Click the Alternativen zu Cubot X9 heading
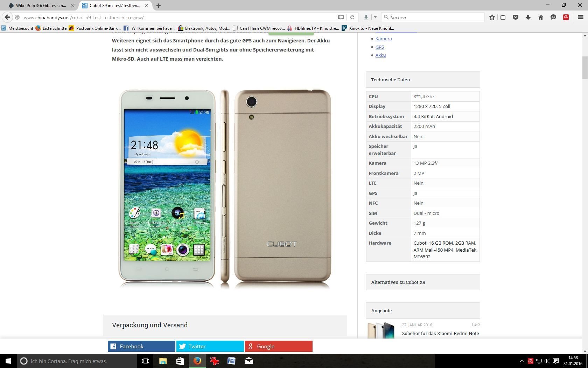Screen dimensions: 588x368 398,282
